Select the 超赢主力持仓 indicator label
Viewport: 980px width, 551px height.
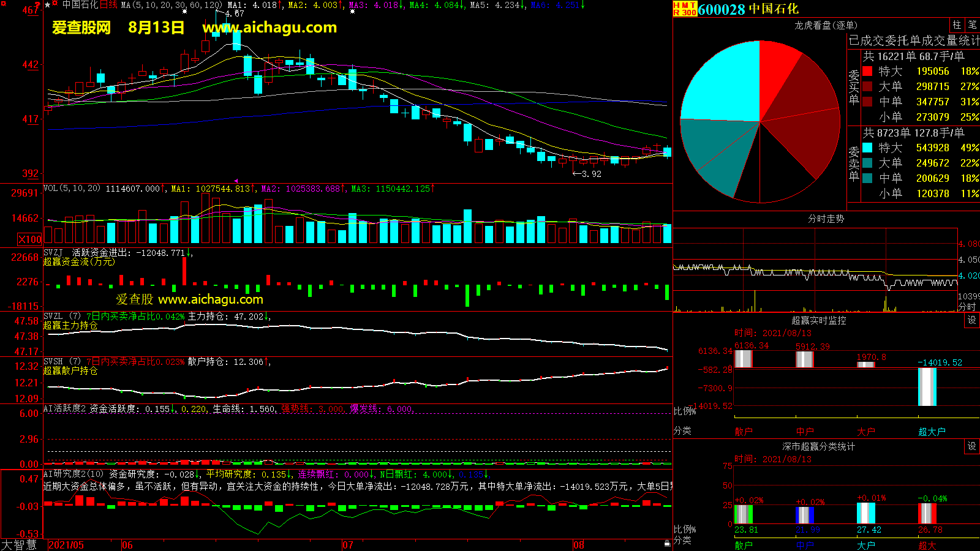pyautogui.click(x=70, y=326)
